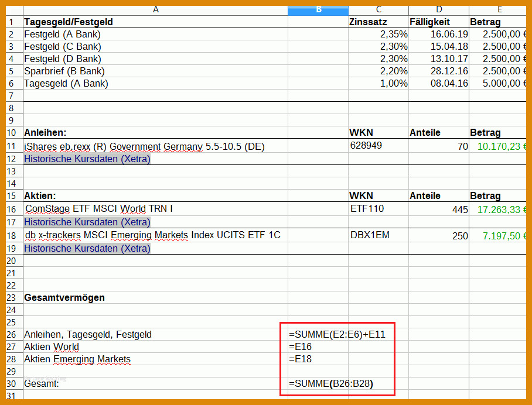
Task: Click the 2,20% interest rate cell
Action: 378,71
